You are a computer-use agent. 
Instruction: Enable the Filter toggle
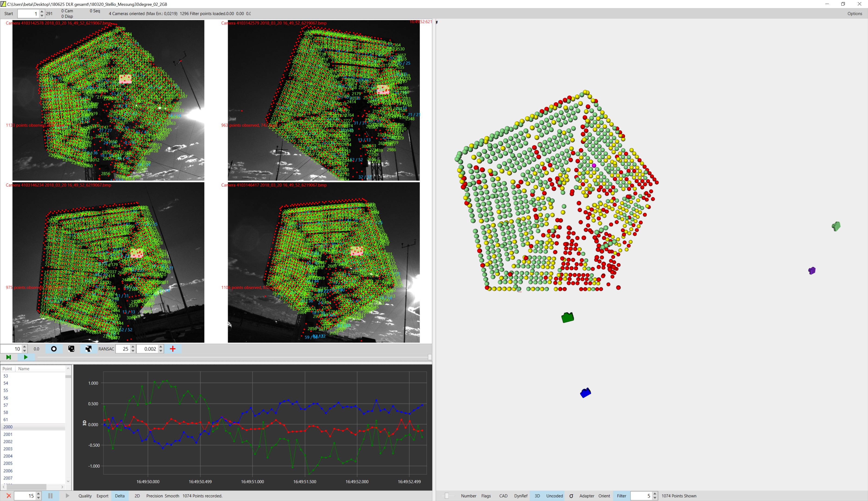click(621, 496)
